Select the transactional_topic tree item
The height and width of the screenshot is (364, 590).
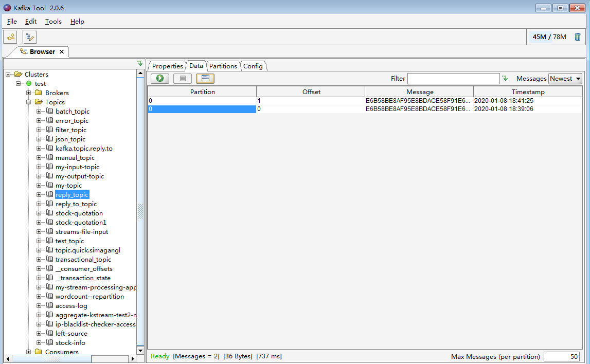[x=83, y=260]
